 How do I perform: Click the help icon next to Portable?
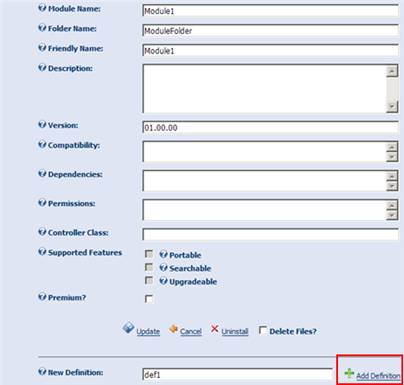point(163,255)
